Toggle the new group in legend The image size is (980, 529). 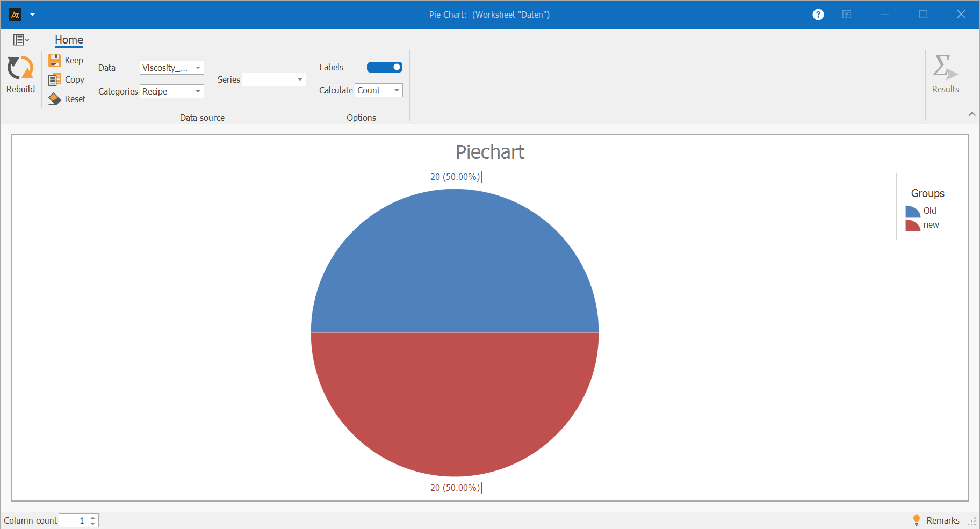[922, 225]
